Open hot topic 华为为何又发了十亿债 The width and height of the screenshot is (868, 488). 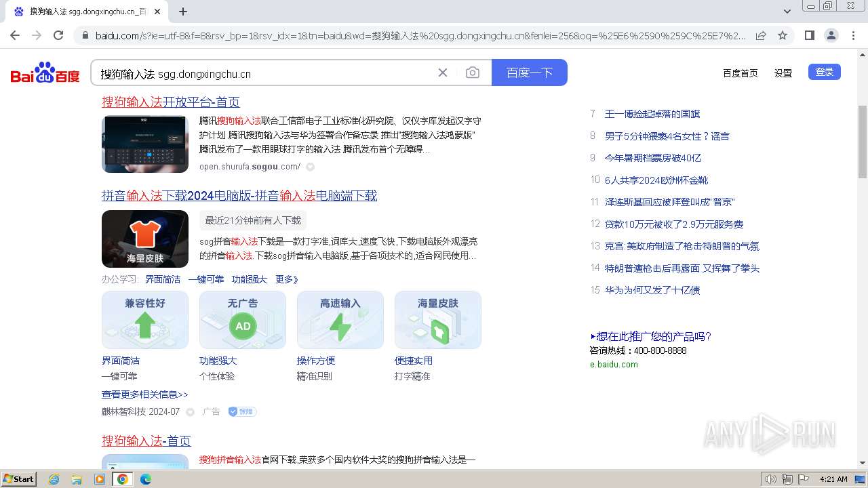pos(652,290)
